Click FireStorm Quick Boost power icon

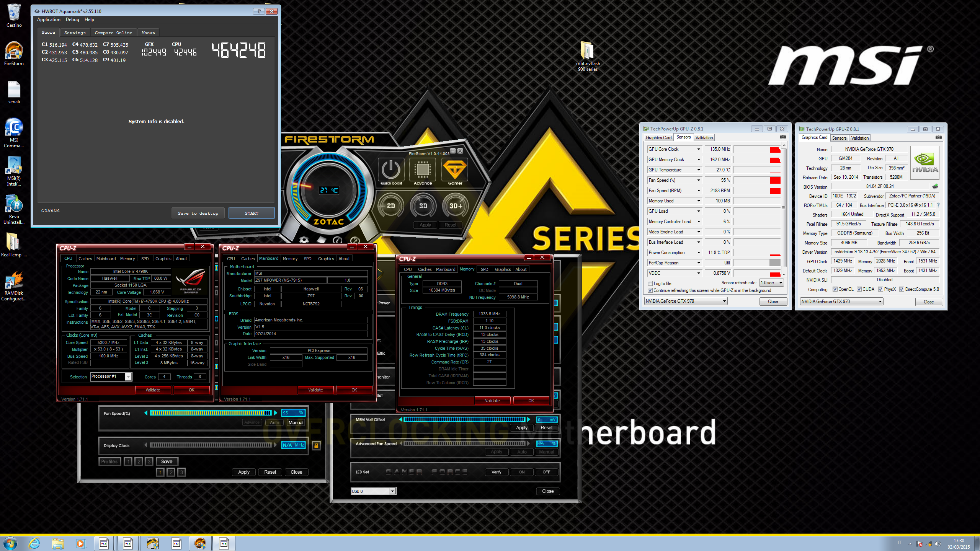pyautogui.click(x=390, y=170)
